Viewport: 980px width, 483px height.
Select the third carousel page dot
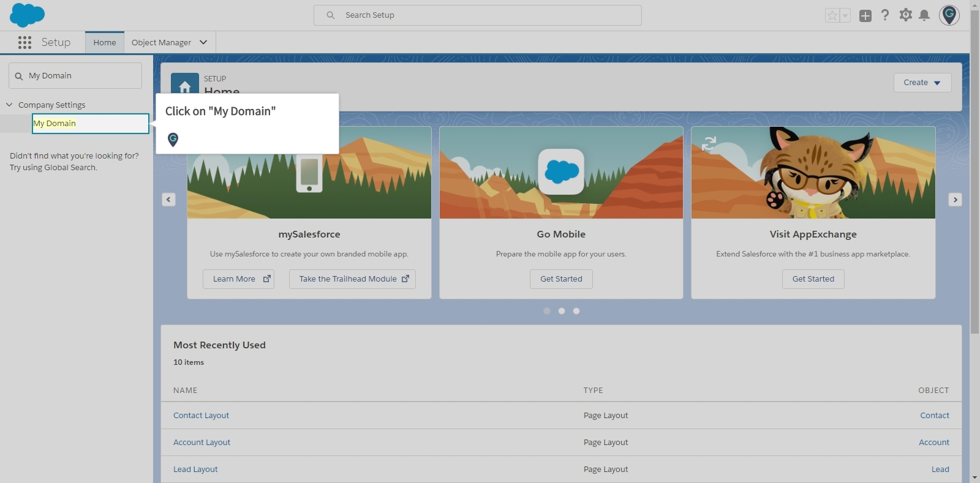[576, 311]
